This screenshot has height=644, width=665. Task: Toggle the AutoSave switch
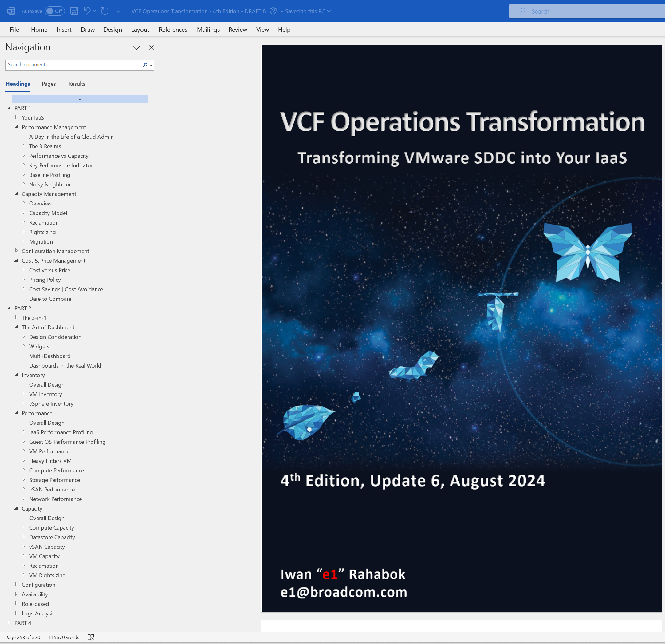pos(55,11)
